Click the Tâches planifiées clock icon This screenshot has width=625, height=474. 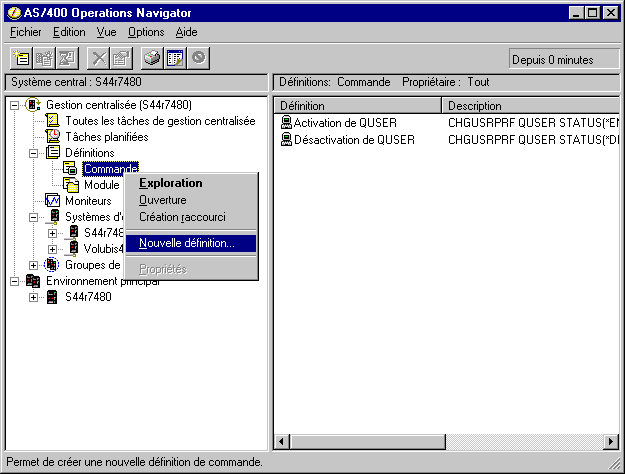click(x=53, y=136)
